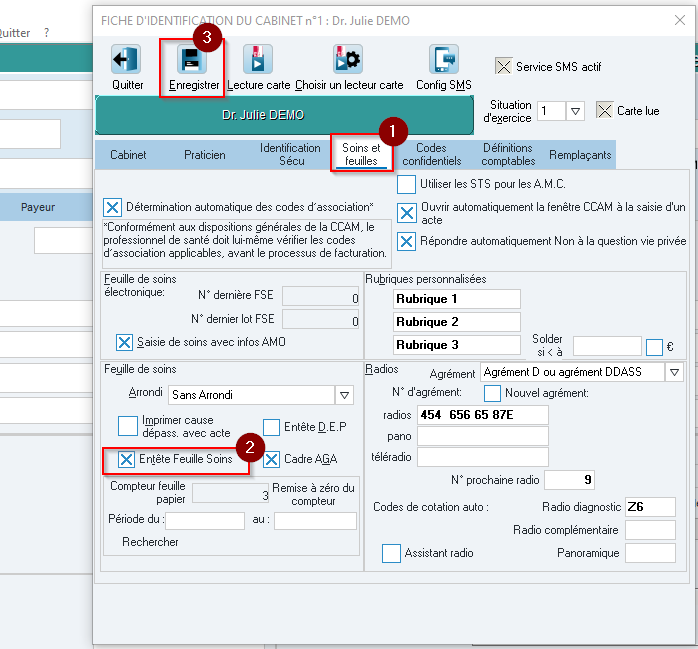Check the Nouvel agrément box
The width and height of the screenshot is (698, 649).
(x=492, y=393)
